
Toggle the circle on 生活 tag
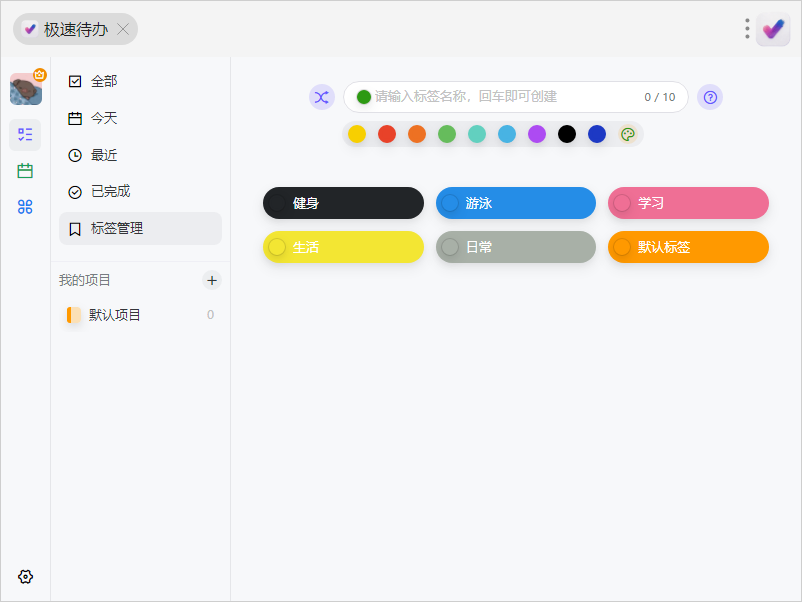point(277,247)
